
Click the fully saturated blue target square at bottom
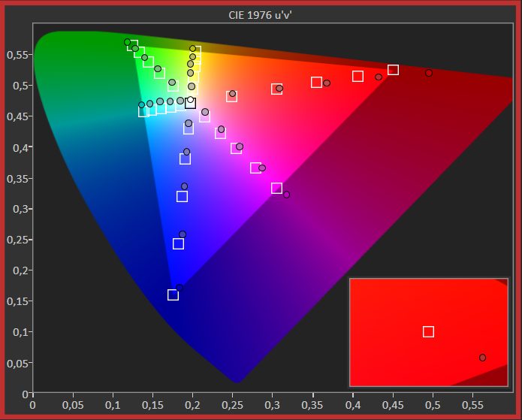tap(173, 295)
